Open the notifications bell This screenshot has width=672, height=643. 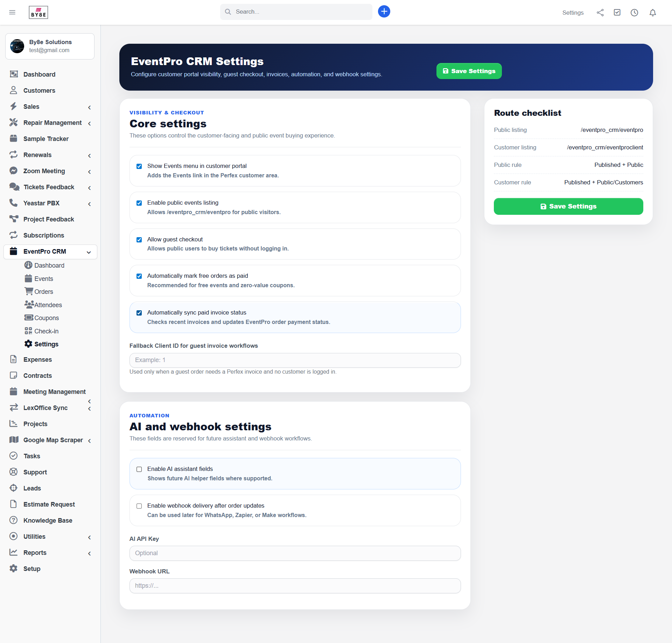click(652, 13)
